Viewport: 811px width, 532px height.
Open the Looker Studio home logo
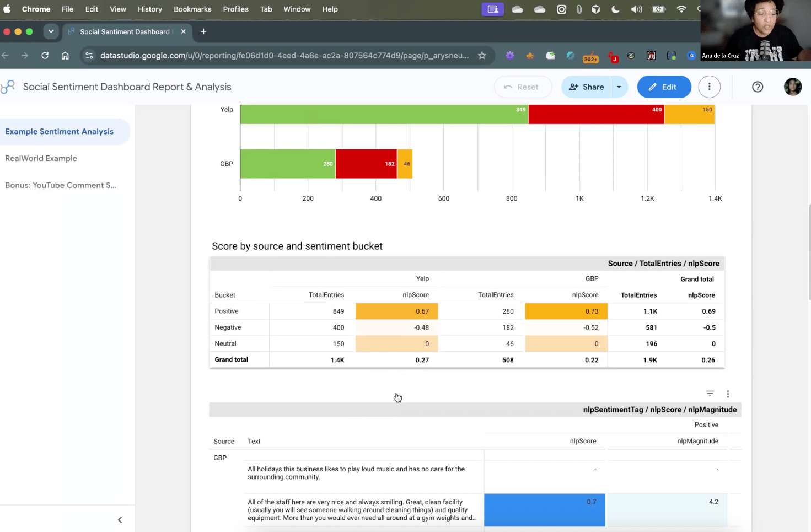click(8, 87)
